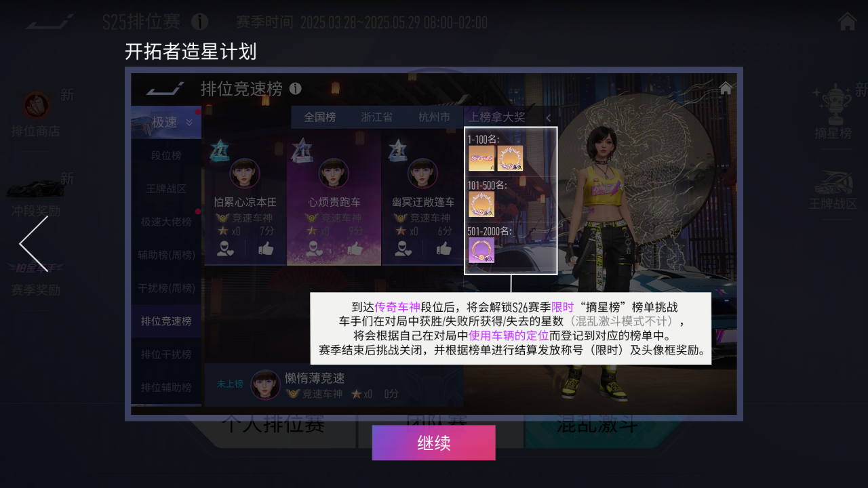The width and height of the screenshot is (868, 488).
Task: Like player 幽冥迂敞篷车 with thumbs-up
Action: click(443, 249)
